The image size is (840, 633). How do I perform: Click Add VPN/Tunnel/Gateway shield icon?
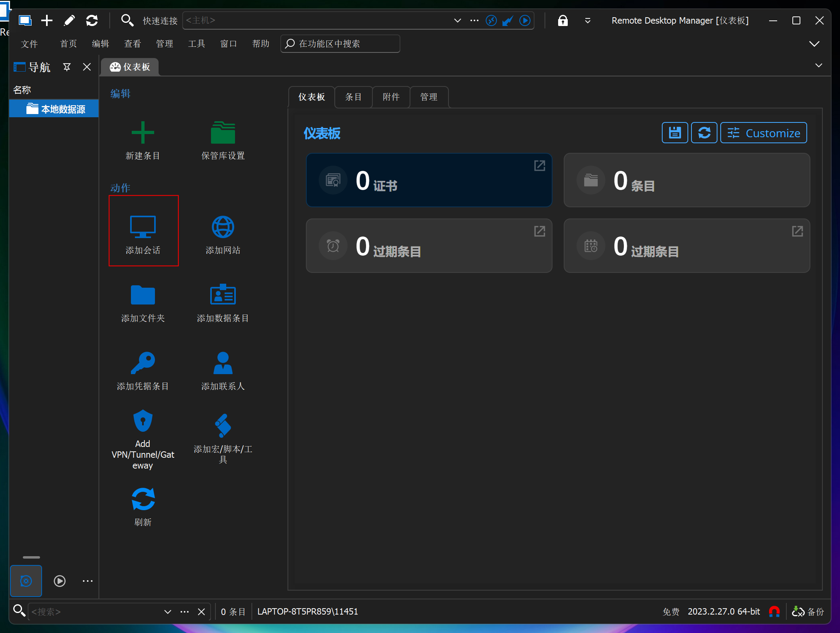pyautogui.click(x=143, y=421)
